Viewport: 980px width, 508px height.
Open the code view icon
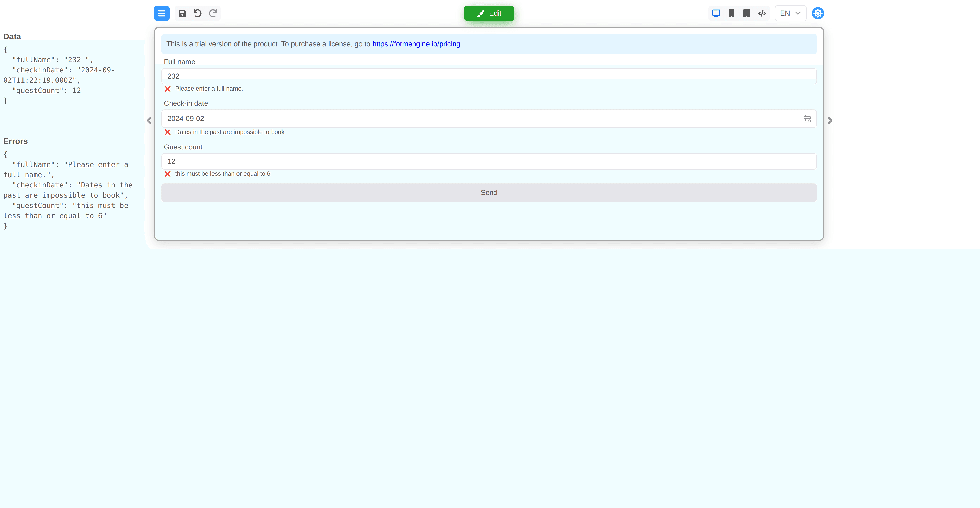762,13
